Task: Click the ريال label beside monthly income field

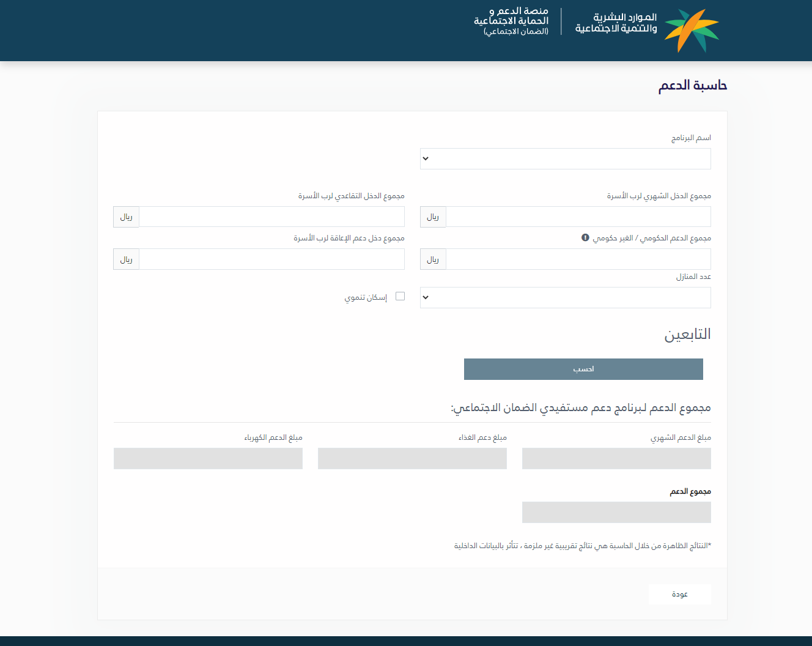Action: [433, 217]
